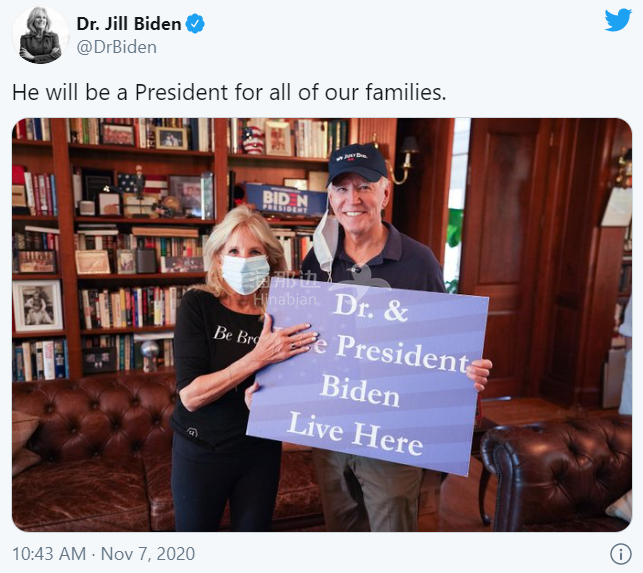Image resolution: width=643 pixels, height=573 pixels.
Task: Click the leather armchair on the right
Action: (x=556, y=470)
